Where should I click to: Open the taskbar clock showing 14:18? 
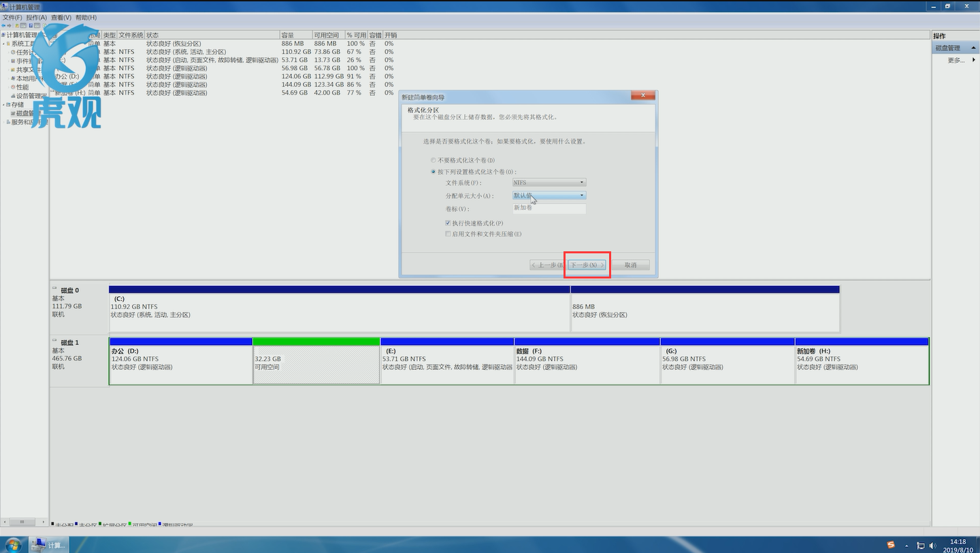[x=957, y=545]
